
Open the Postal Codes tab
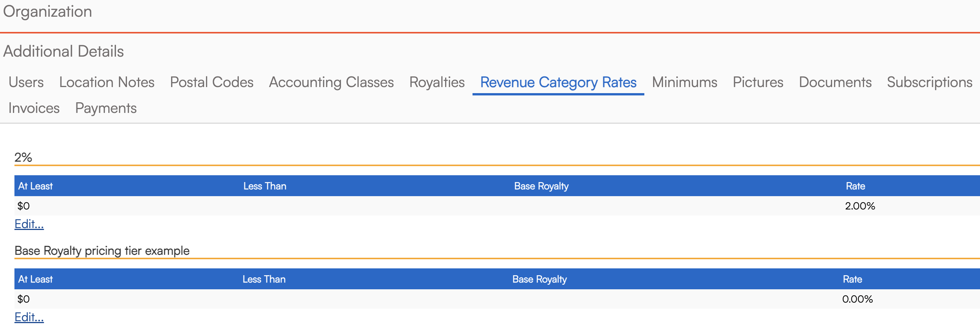[211, 82]
